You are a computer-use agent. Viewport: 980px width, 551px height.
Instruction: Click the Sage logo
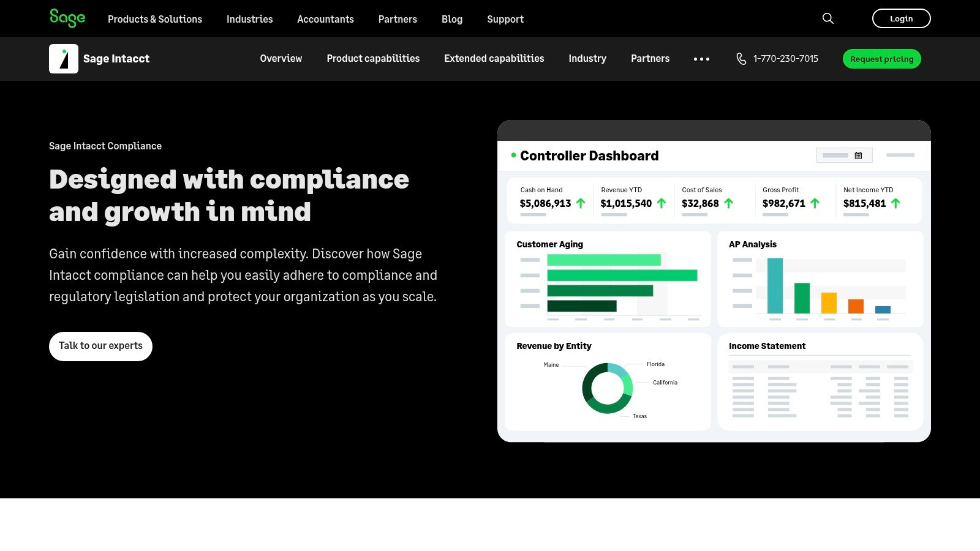coord(67,18)
